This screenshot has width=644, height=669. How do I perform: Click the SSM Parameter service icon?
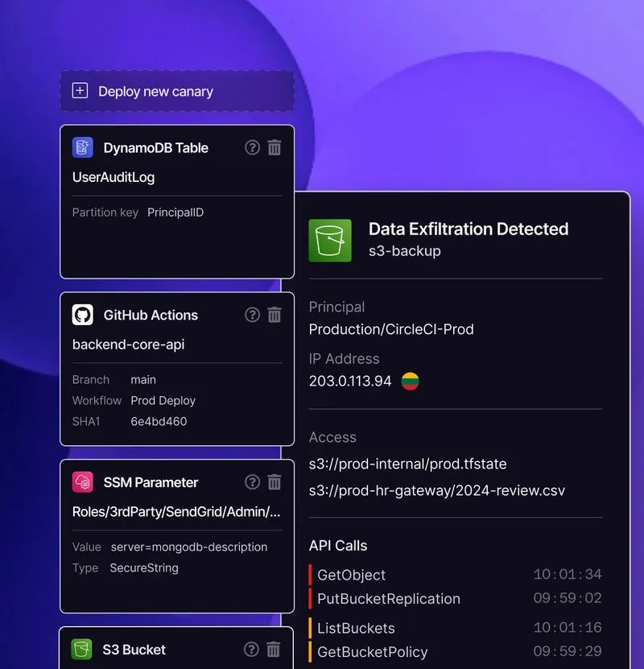click(x=83, y=482)
